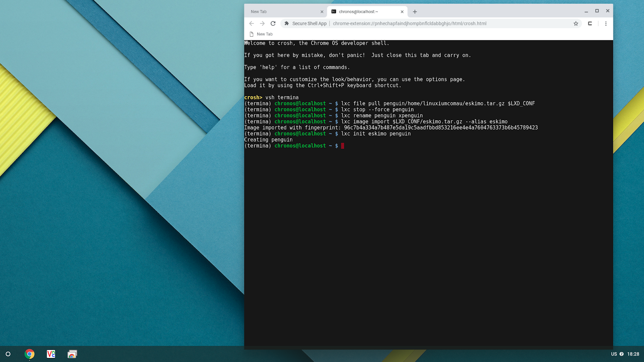Click the terminal cursor at the last prompt
Screen dimensions: 644x362
(x=343, y=146)
